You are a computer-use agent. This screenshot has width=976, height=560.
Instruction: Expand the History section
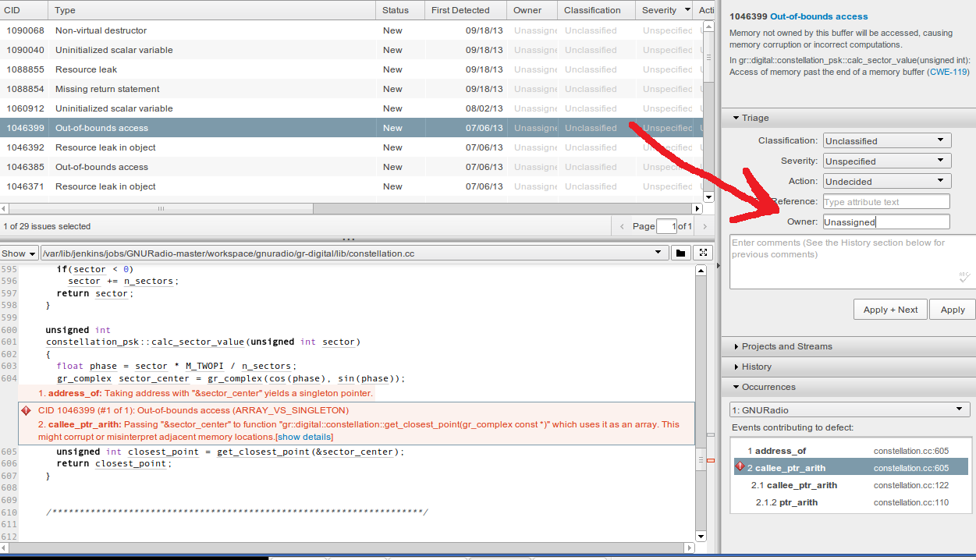(x=751, y=367)
